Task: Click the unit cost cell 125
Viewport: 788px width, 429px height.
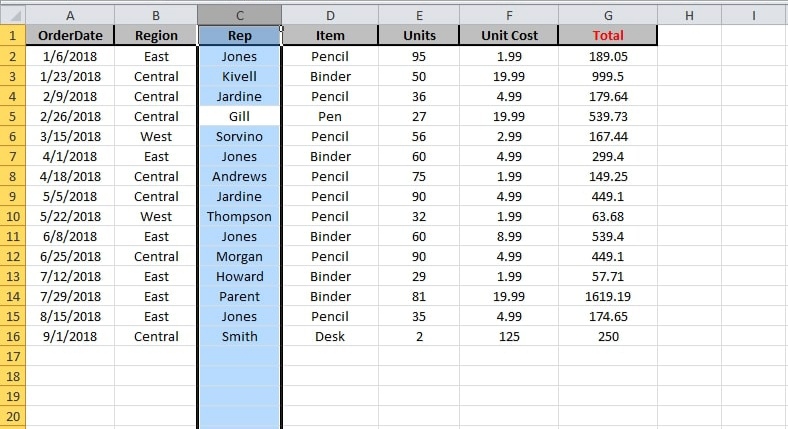Action: [x=509, y=336]
